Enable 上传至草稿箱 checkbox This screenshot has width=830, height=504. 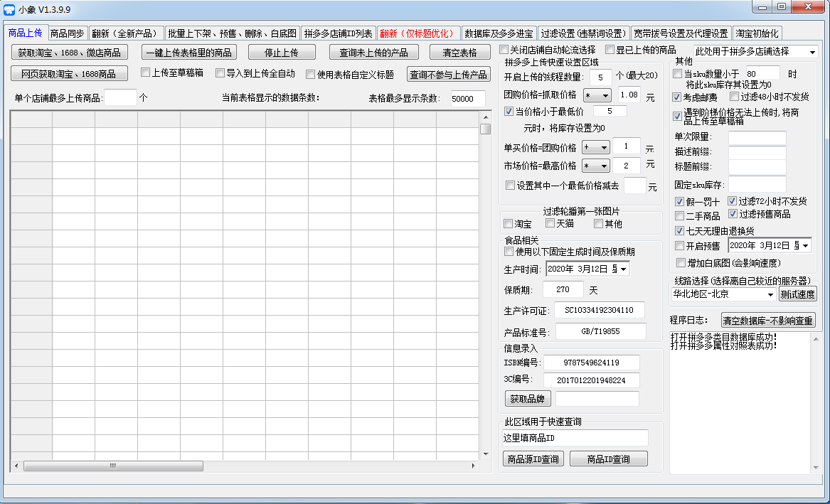[x=146, y=73]
